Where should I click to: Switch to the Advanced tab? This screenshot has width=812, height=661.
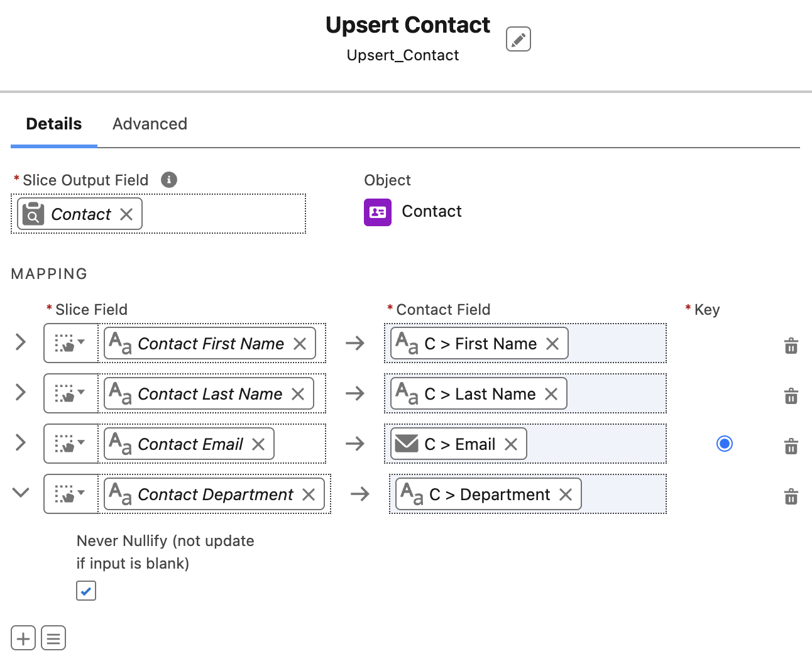pyautogui.click(x=150, y=124)
